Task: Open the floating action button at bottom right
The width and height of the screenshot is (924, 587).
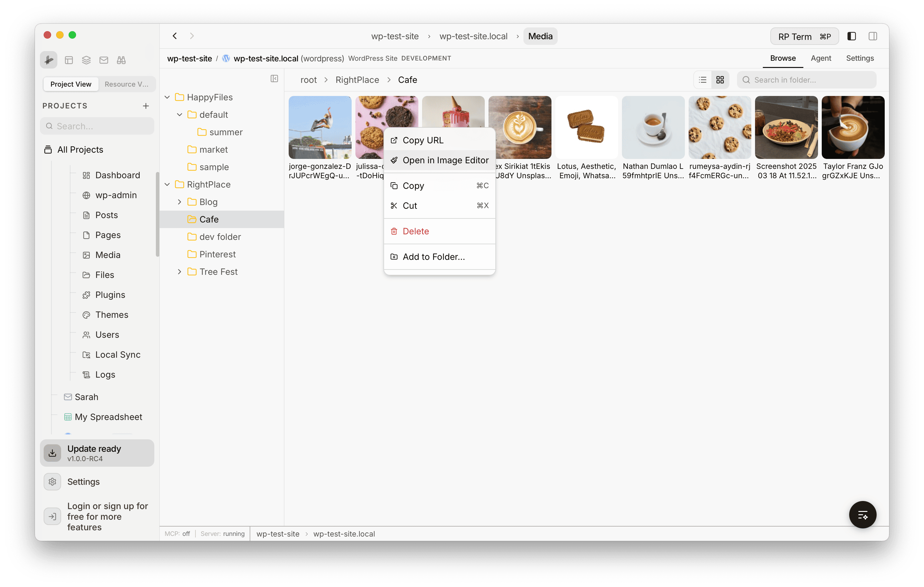Action: (863, 514)
